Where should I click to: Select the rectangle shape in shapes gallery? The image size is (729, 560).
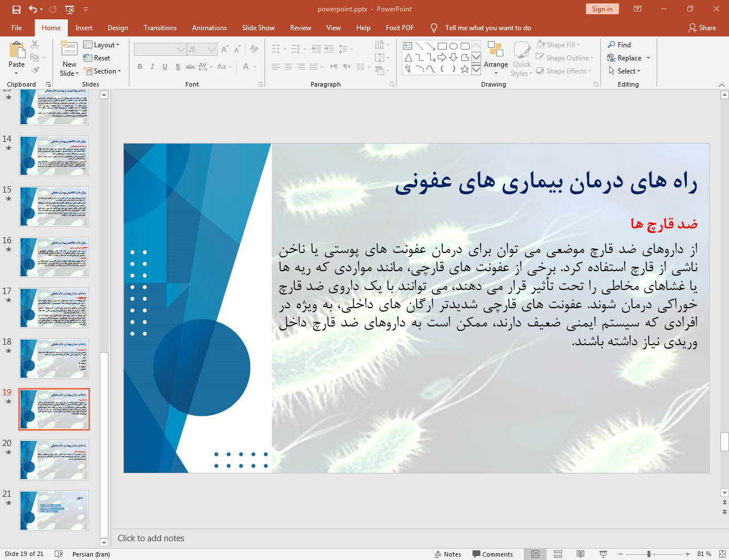click(442, 46)
